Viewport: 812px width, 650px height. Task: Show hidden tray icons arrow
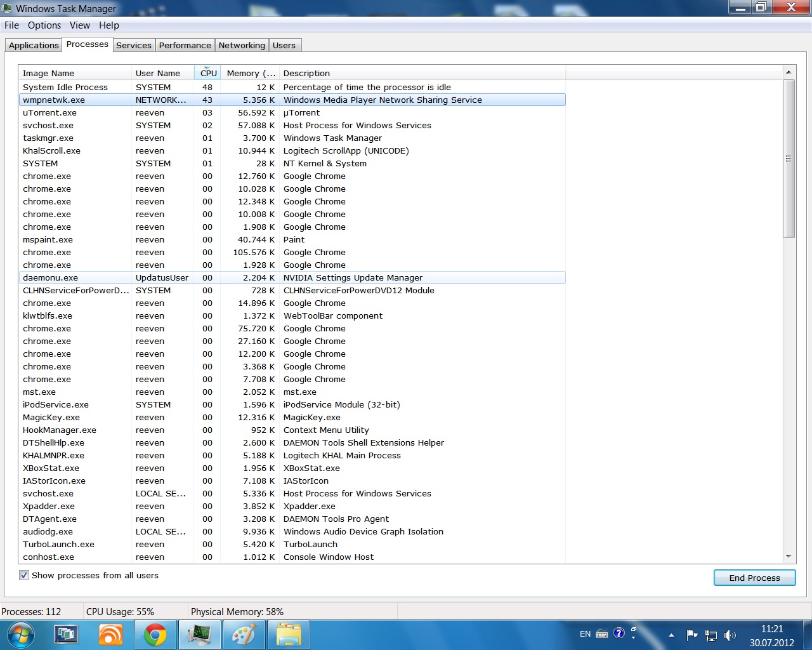click(x=671, y=635)
